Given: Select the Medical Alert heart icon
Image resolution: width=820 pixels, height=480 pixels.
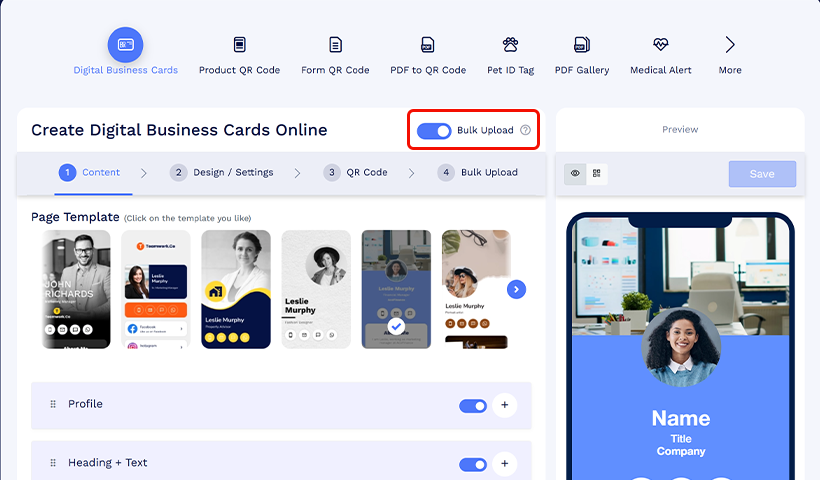Looking at the screenshot, I should [660, 44].
